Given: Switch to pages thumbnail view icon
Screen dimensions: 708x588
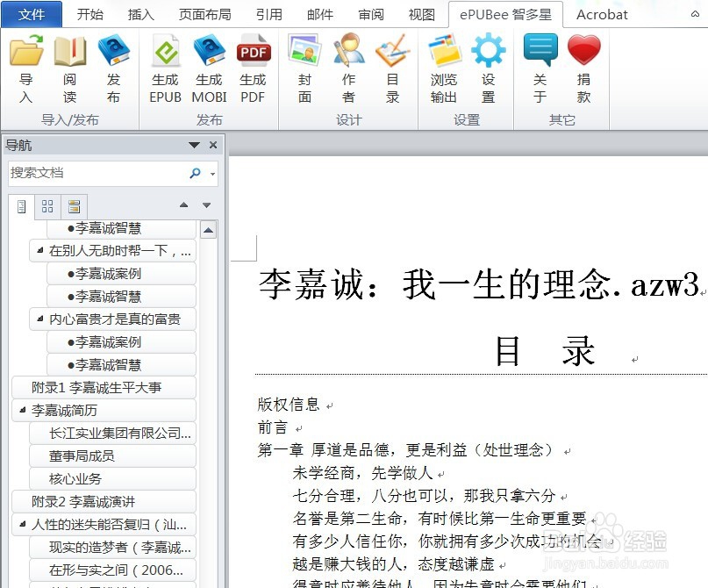Looking at the screenshot, I should click(x=47, y=207).
